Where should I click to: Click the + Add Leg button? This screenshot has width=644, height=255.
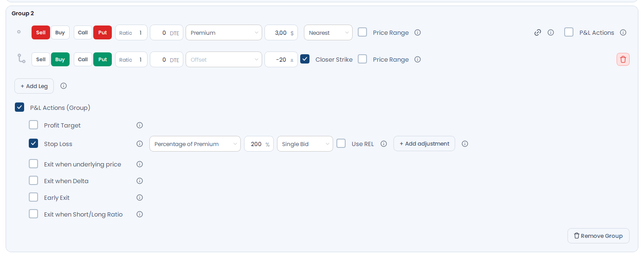point(34,86)
